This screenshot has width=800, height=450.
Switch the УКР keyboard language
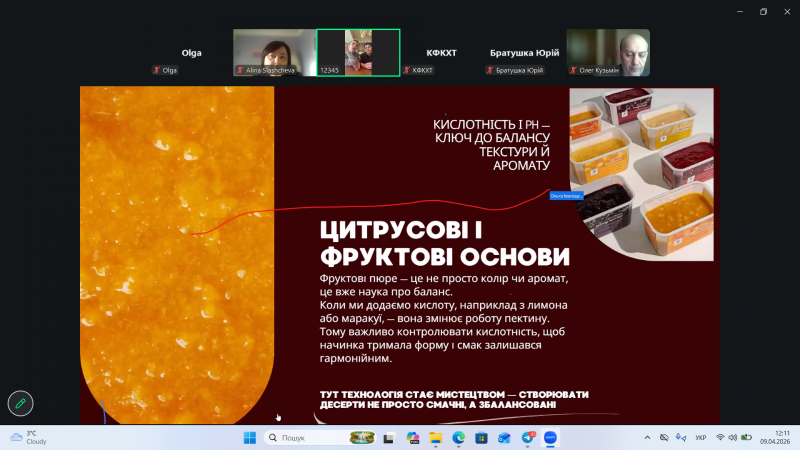point(700,438)
